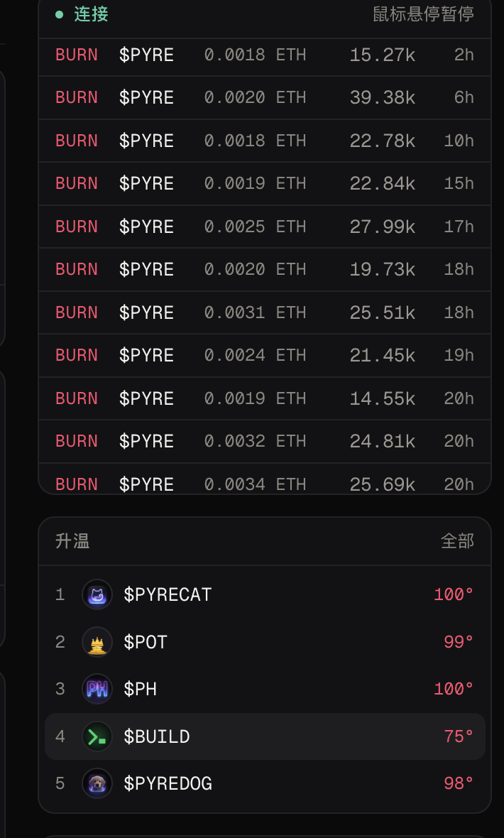Open the $POT entry with 99° heat

pos(265,642)
